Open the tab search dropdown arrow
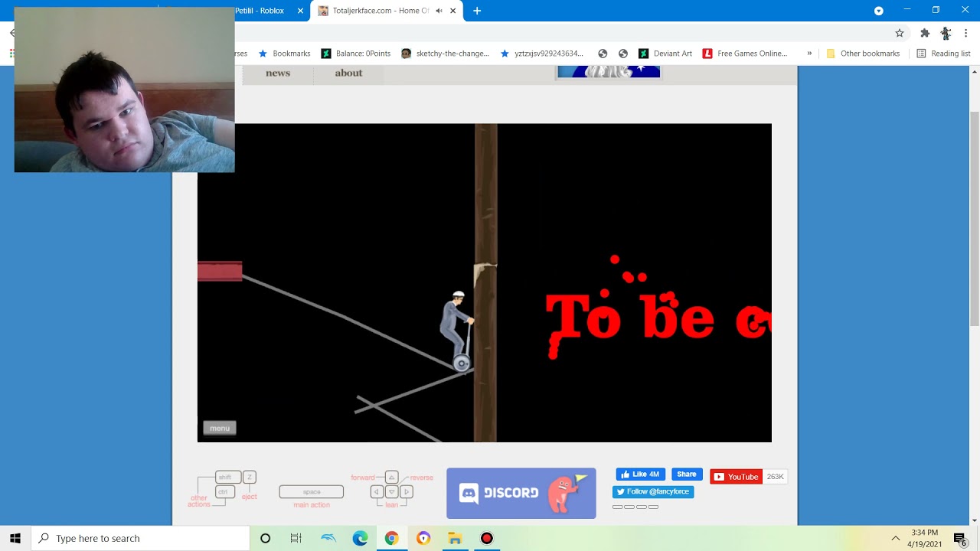The width and height of the screenshot is (980, 551). coord(879,11)
